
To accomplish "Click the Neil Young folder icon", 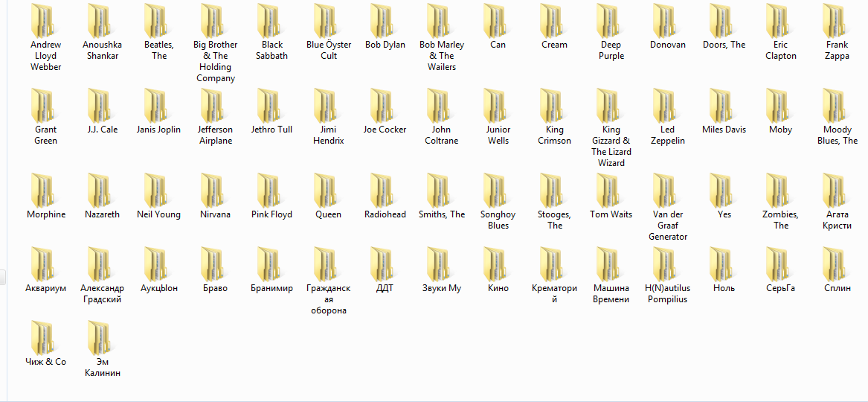I will [155, 190].
